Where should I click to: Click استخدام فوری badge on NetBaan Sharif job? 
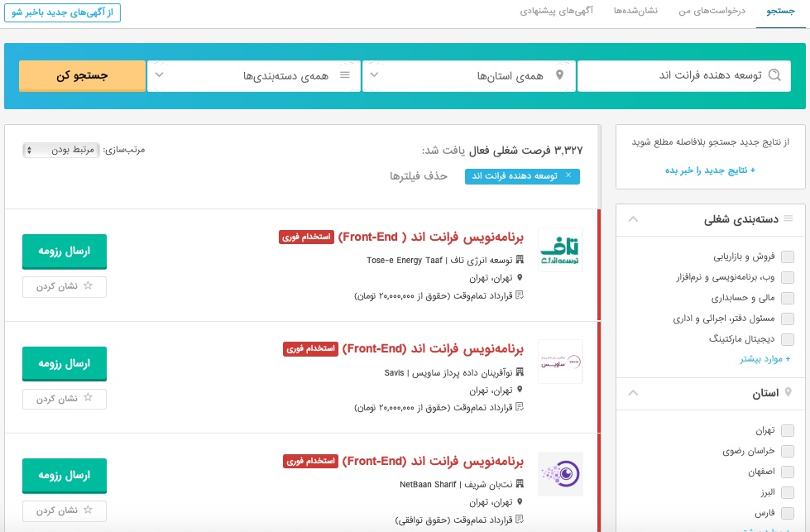tap(310, 461)
